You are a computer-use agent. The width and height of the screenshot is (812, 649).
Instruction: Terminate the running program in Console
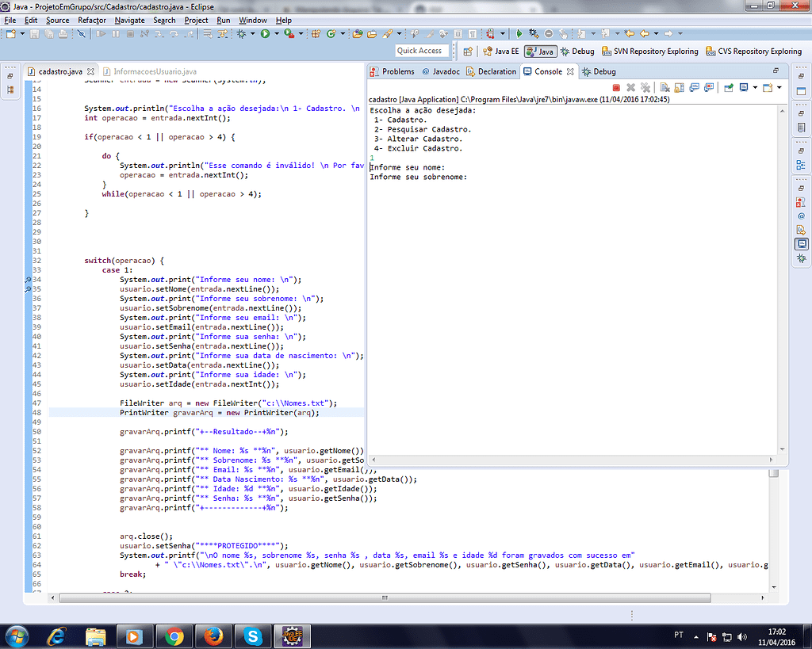[x=616, y=87]
